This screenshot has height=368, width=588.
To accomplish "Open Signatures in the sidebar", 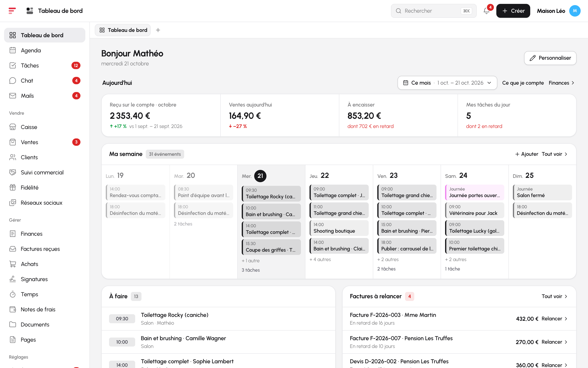I will pyautogui.click(x=45, y=279).
